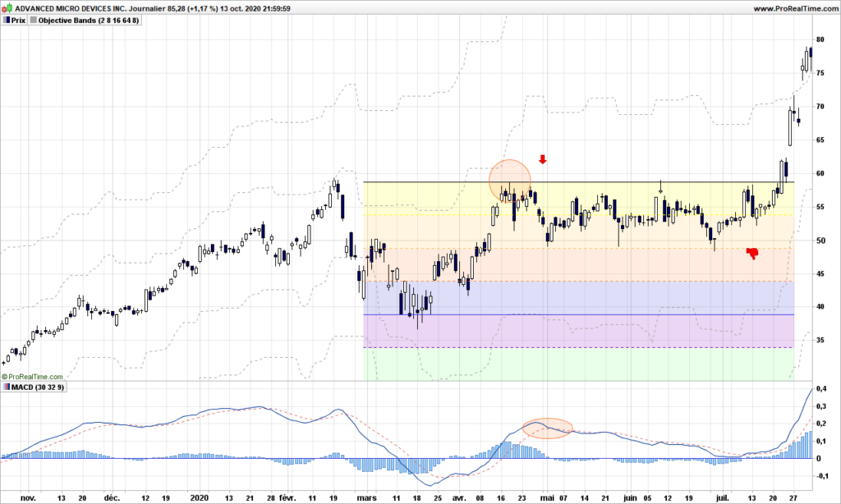The image size is (841, 504).
Task: Click the avr. date axis label
Action: pyautogui.click(x=459, y=498)
